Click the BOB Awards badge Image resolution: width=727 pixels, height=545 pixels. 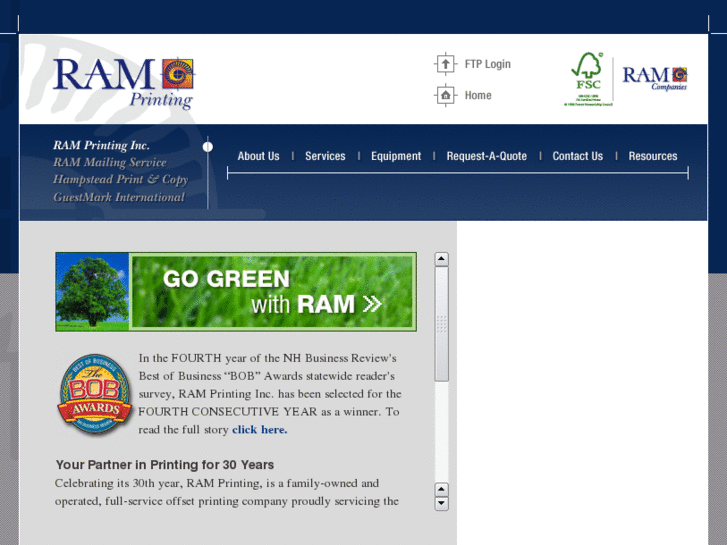point(95,394)
